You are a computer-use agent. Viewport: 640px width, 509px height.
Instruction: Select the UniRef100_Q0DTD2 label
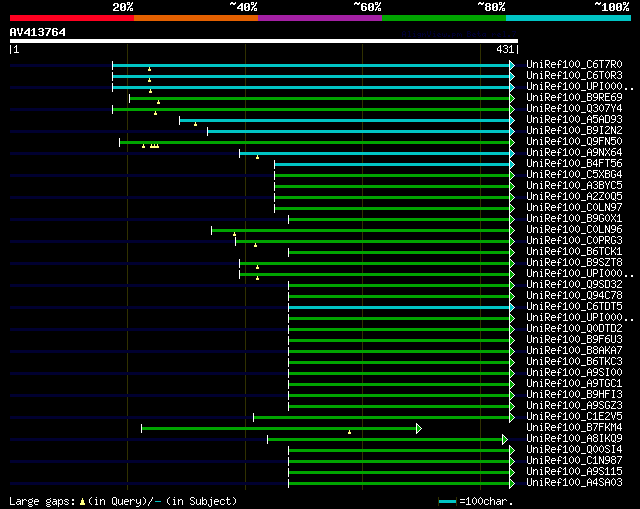point(574,329)
